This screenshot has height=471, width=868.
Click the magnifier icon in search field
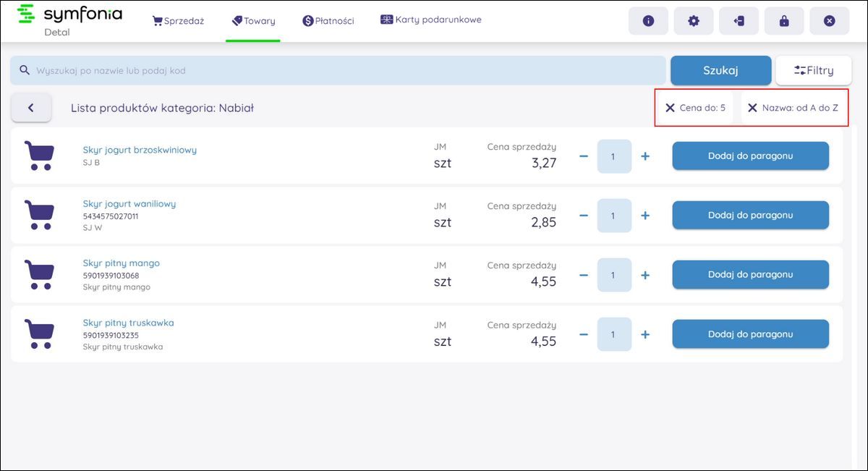[x=25, y=70]
